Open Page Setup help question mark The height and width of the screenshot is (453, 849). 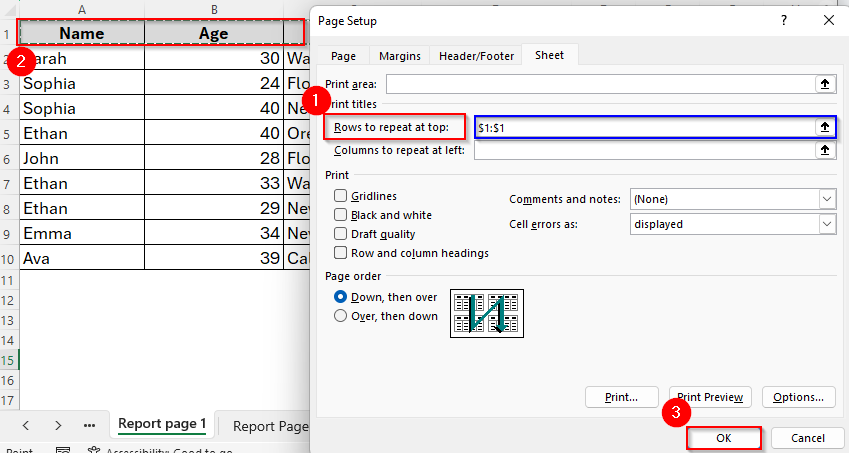783,21
